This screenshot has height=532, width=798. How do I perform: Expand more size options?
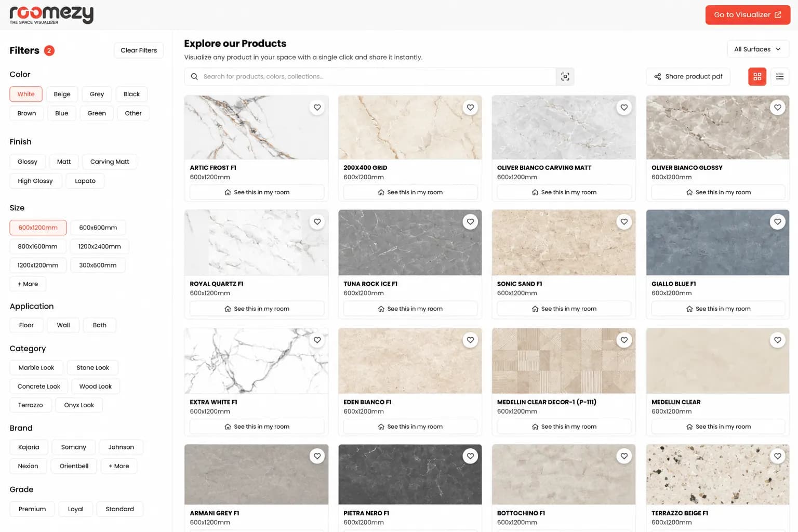tap(28, 284)
